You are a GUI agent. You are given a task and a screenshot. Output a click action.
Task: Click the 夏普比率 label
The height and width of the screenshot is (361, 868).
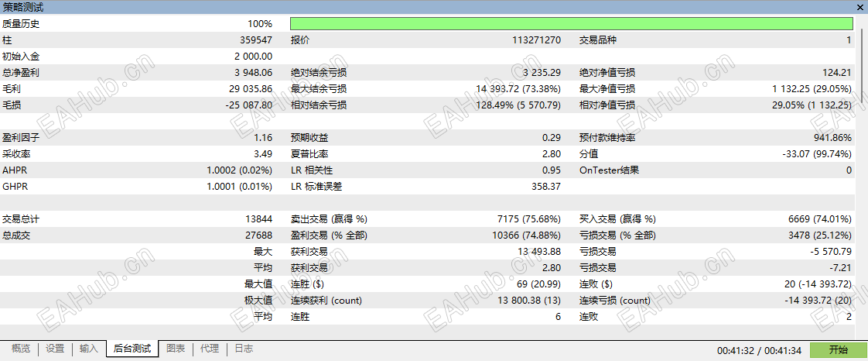click(x=309, y=154)
